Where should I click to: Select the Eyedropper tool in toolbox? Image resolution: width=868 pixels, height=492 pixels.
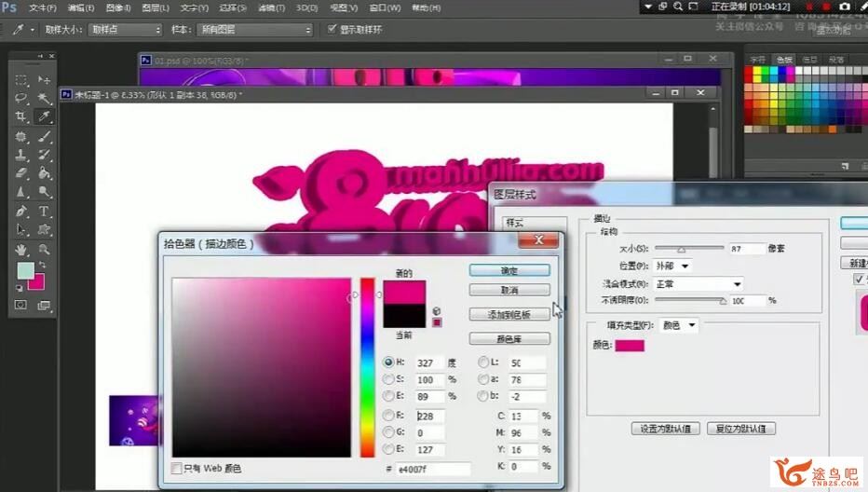point(44,116)
